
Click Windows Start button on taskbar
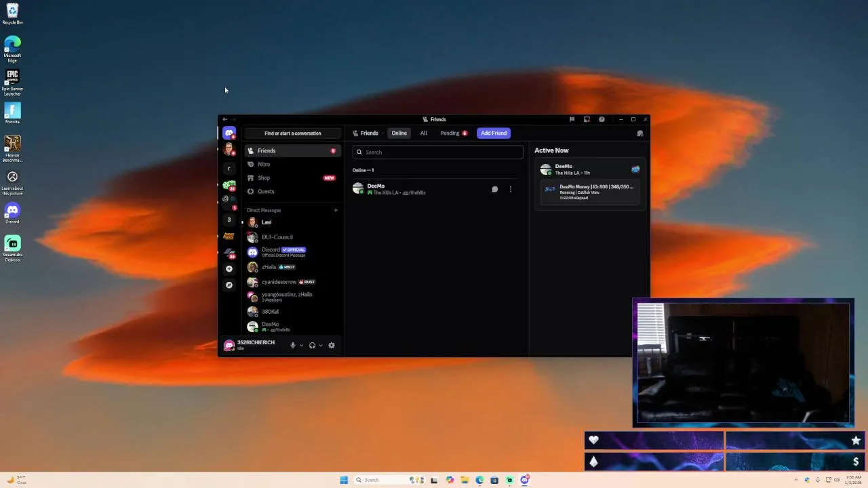click(344, 480)
